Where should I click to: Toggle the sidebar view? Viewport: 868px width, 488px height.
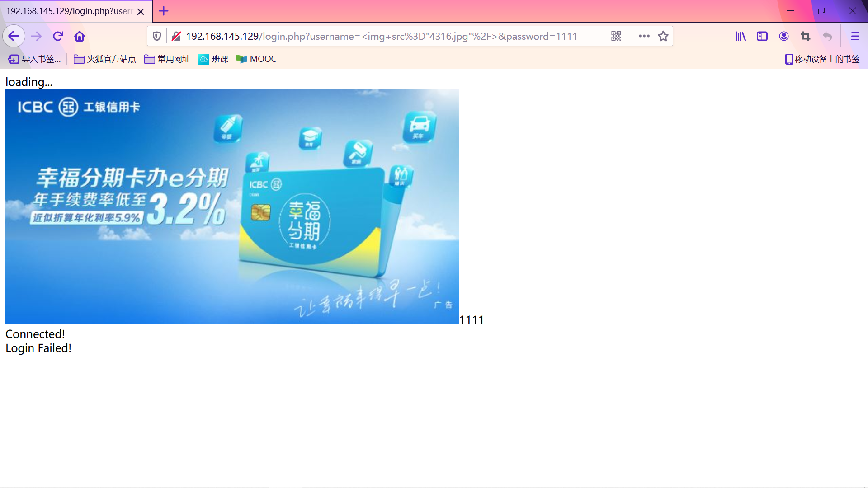coord(762,36)
